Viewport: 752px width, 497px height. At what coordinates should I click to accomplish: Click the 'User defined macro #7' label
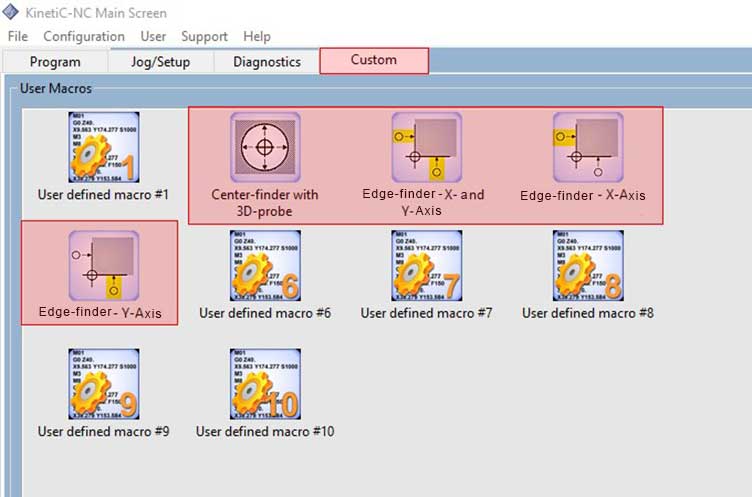pyautogui.click(x=426, y=313)
